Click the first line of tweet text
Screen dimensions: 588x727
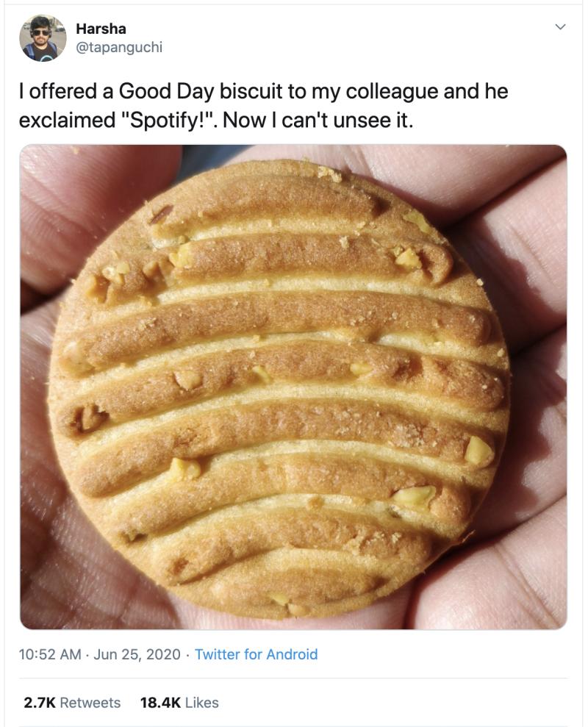[x=263, y=91]
